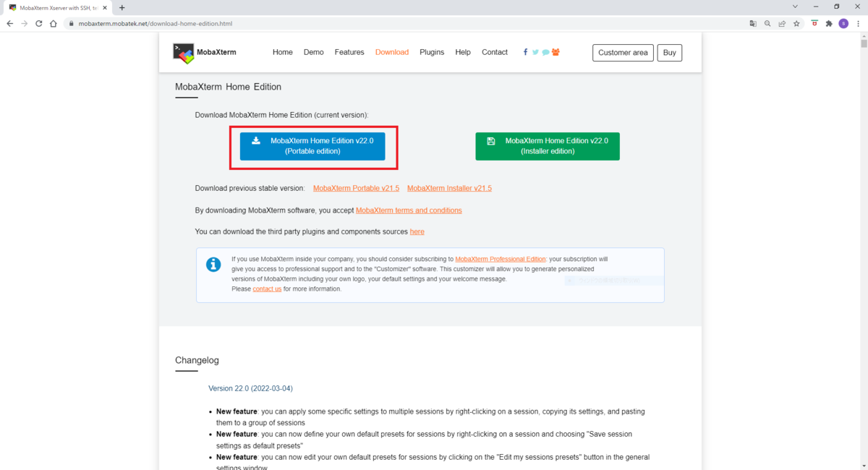Click the padlock site info icon
The width and height of the screenshot is (868, 470).
(71, 23)
